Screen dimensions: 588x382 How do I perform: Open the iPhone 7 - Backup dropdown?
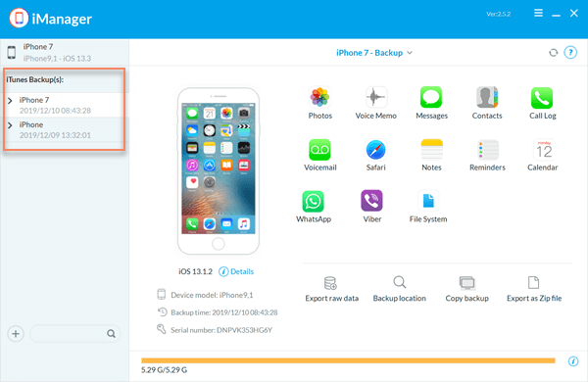tap(374, 53)
